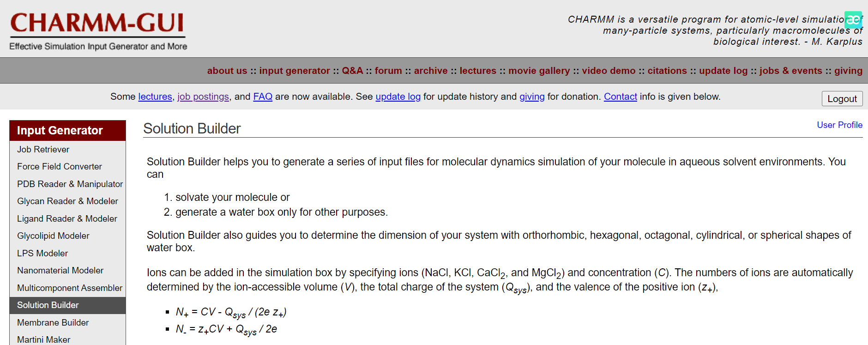Open the citations page
Viewport: 868px width, 345px height.
coord(667,71)
